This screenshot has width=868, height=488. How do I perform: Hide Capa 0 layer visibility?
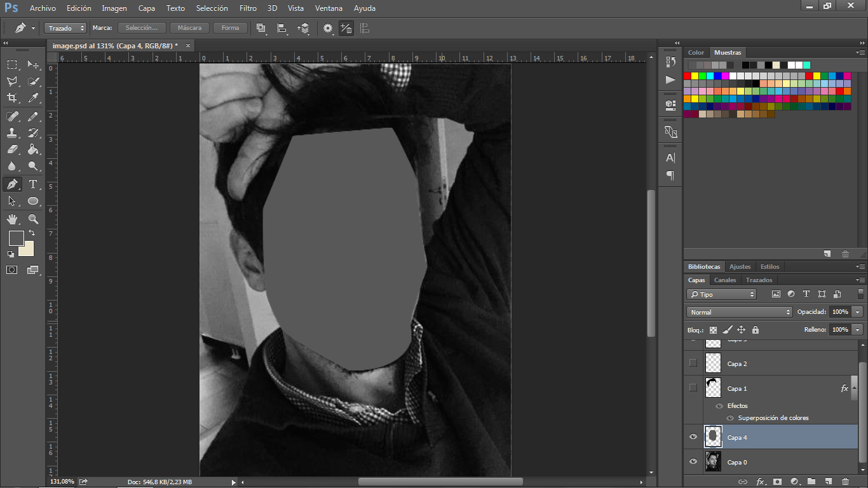click(693, 461)
